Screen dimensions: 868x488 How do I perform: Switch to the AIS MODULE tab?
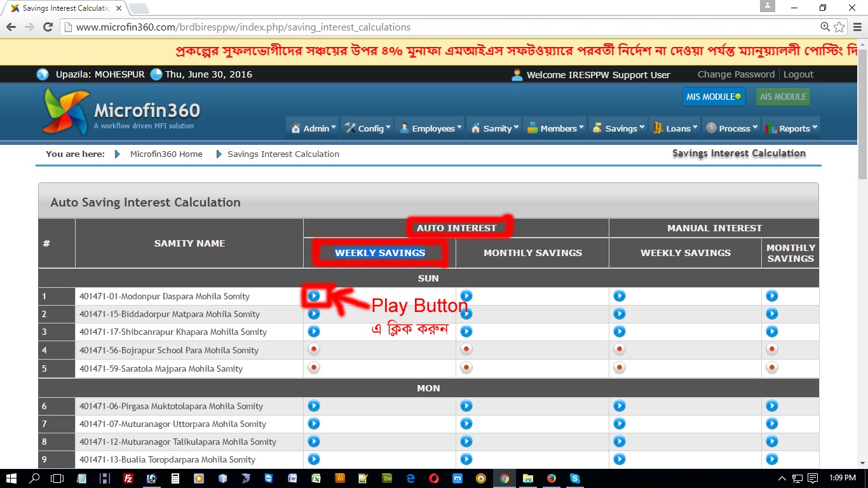(x=783, y=97)
